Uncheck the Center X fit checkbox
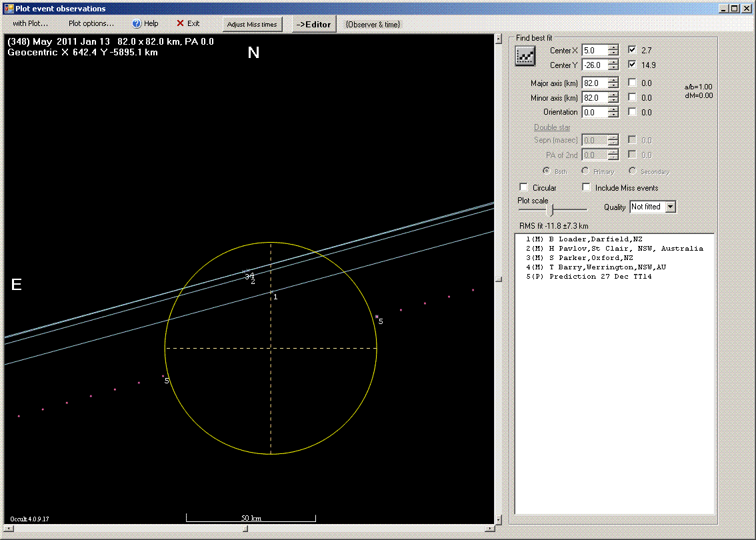Image resolution: width=756 pixels, height=540 pixels. point(632,49)
